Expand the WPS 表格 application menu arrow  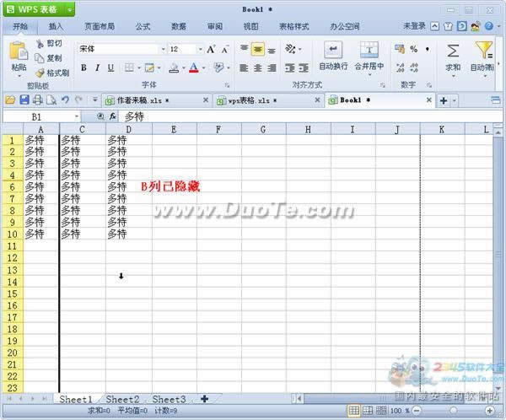pyautogui.click(x=69, y=10)
